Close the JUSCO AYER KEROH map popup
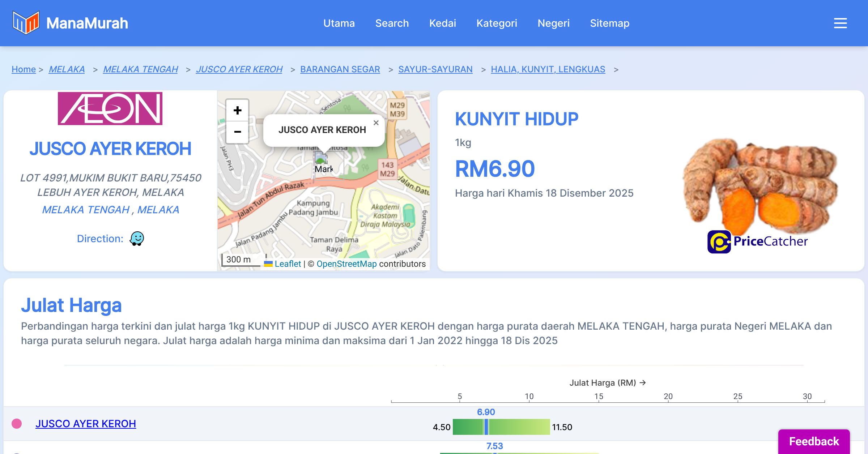Screen dimensions: 868x454 [376, 123]
